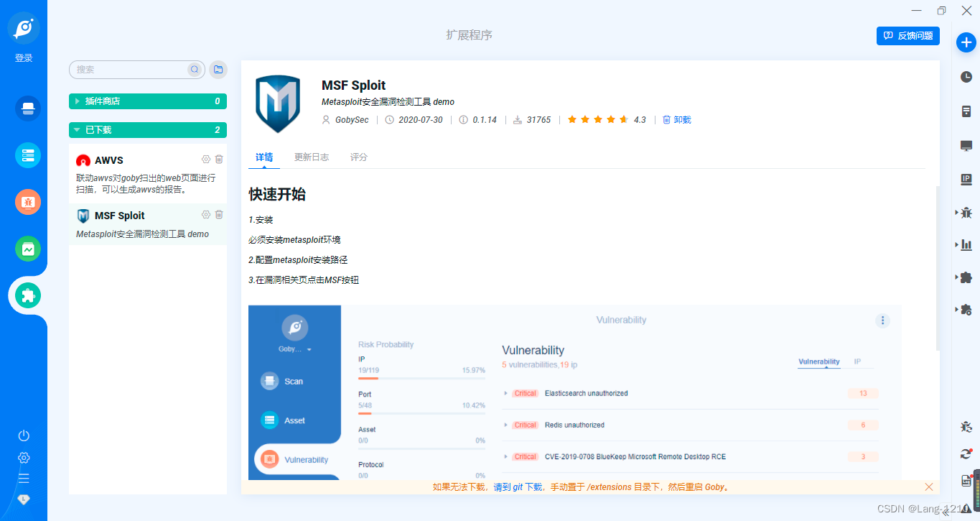Click the refresh icon with a red dot

click(966, 453)
